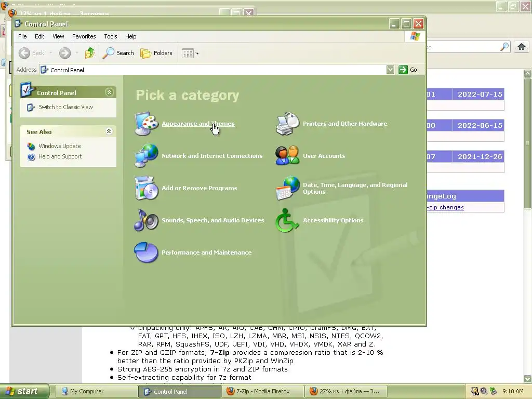Screen dimensions: 532x399
Task: Switch to My Computer taskbar button
Action: coord(96,392)
